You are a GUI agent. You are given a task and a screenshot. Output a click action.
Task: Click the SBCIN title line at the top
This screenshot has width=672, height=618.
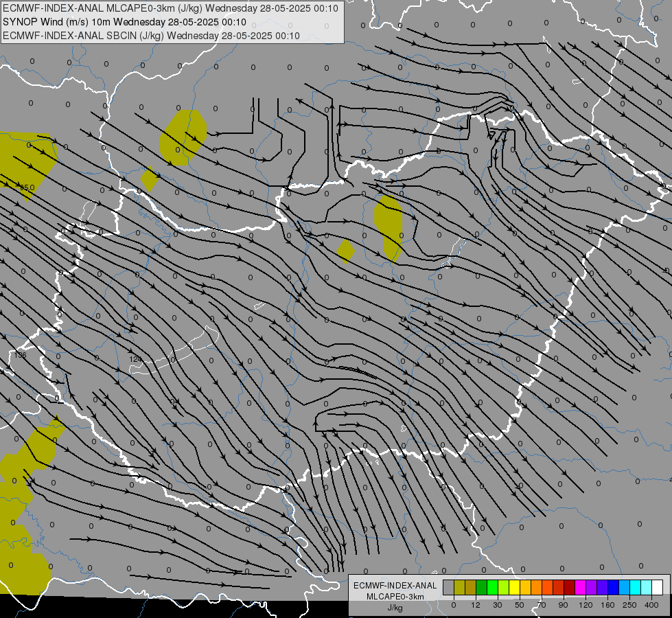click(x=151, y=36)
